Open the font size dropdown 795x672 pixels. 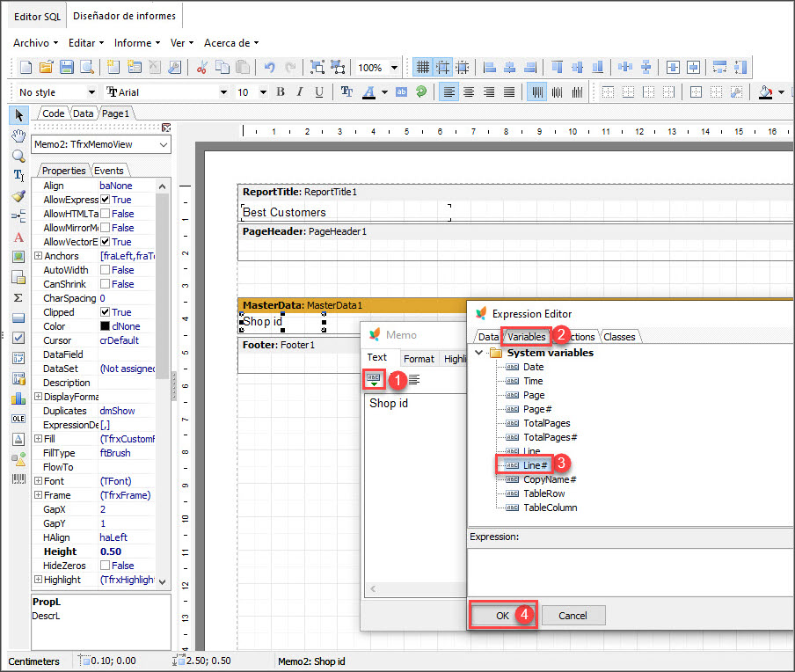pos(263,92)
